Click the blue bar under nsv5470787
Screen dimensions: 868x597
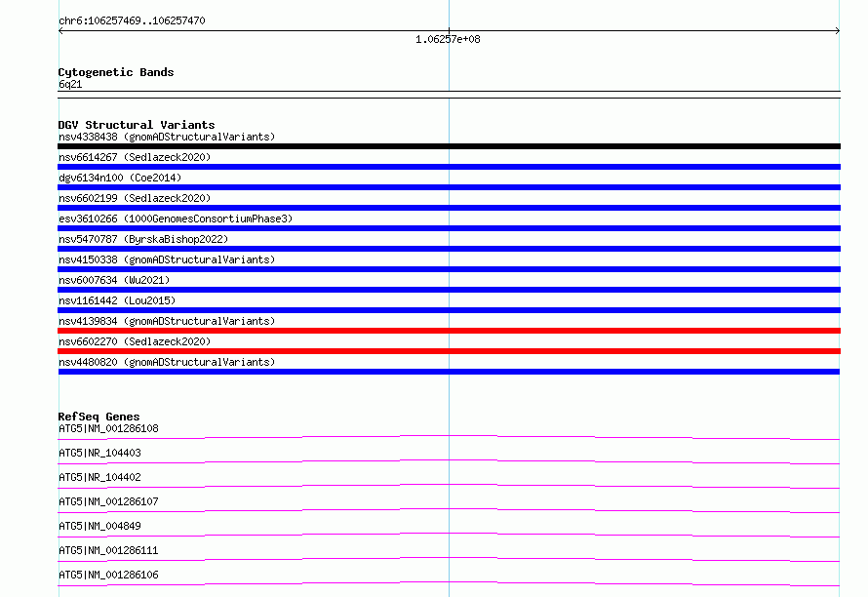pyautogui.click(x=449, y=249)
